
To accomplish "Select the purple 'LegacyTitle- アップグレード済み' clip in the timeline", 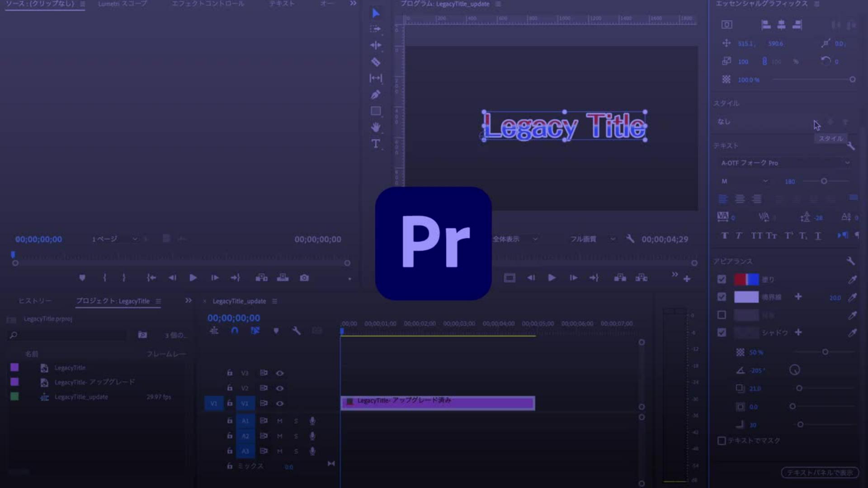I will pyautogui.click(x=437, y=403).
